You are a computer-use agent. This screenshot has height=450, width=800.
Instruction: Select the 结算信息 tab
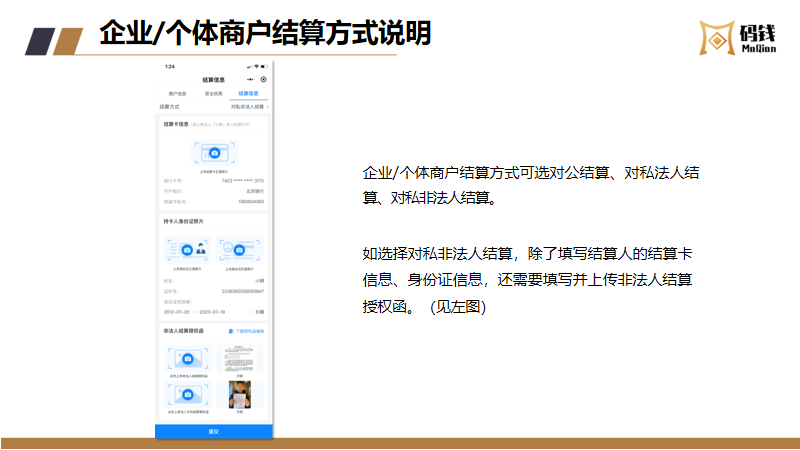point(249,92)
